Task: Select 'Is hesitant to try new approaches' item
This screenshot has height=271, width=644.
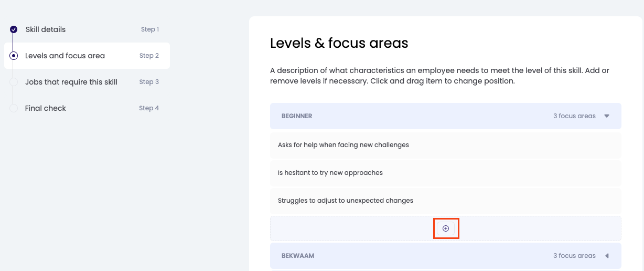Action: coord(330,173)
